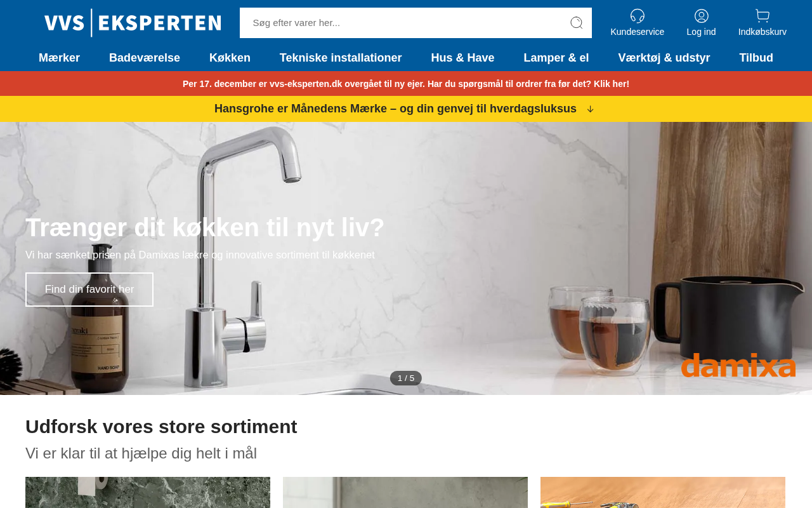The width and height of the screenshot is (812, 508).
Task: Click the slide indicator 1 / 5
Action: (406, 378)
